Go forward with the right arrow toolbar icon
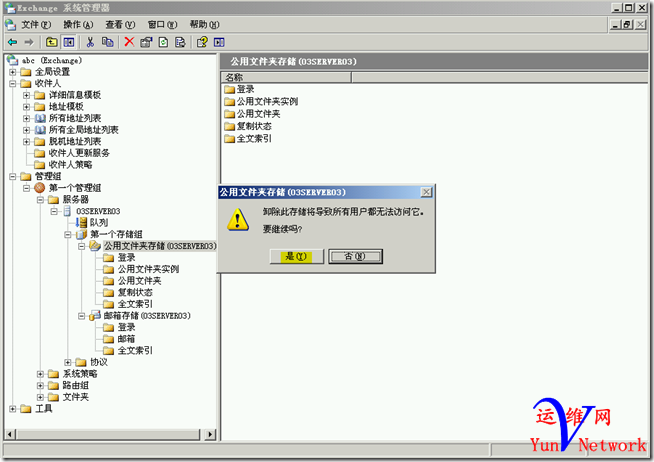Image resolution: width=654 pixels, height=462 pixels. (x=28, y=42)
